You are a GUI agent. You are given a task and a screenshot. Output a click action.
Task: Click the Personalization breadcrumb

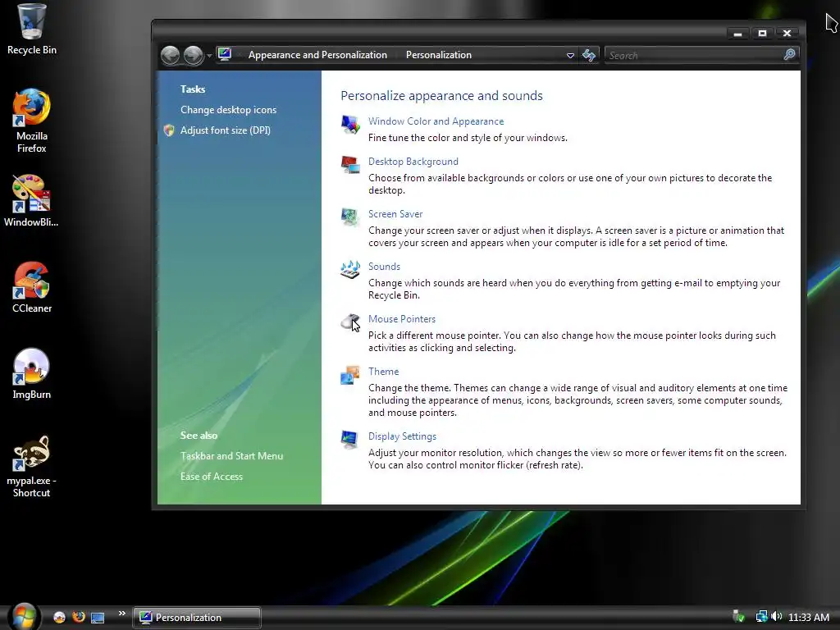point(439,55)
